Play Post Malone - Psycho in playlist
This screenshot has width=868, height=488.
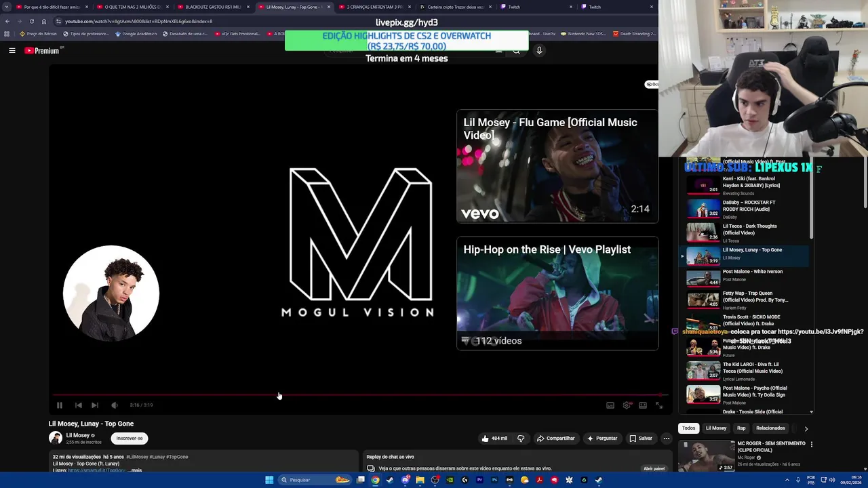[744, 394]
